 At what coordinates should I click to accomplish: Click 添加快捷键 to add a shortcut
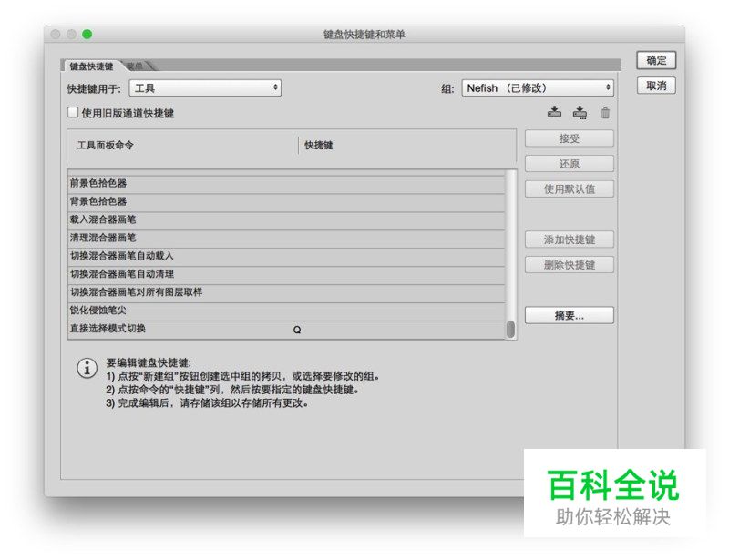(x=569, y=239)
